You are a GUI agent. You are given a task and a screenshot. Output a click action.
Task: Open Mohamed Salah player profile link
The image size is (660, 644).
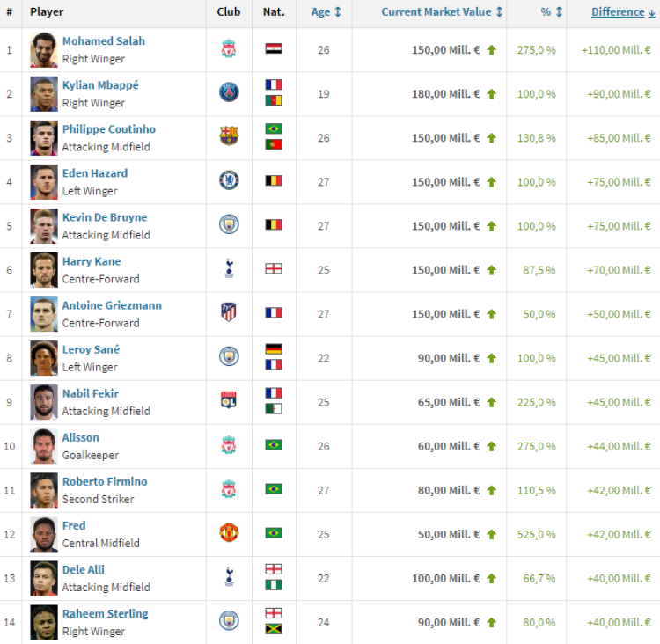click(104, 41)
